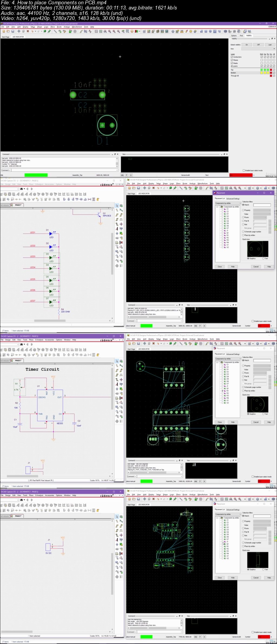Click the red Delete X icon in the top frame toolbar

[28, 31]
